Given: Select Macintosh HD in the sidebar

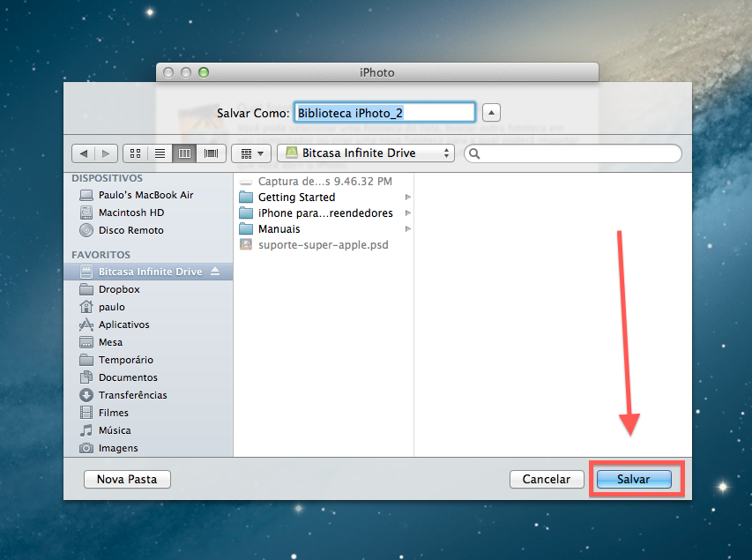Looking at the screenshot, I should coord(130,213).
